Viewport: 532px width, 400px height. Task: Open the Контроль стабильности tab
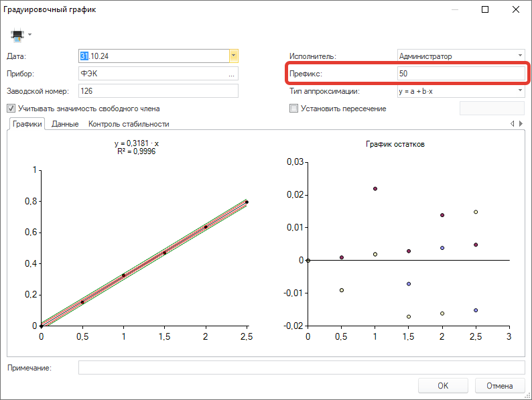click(129, 124)
